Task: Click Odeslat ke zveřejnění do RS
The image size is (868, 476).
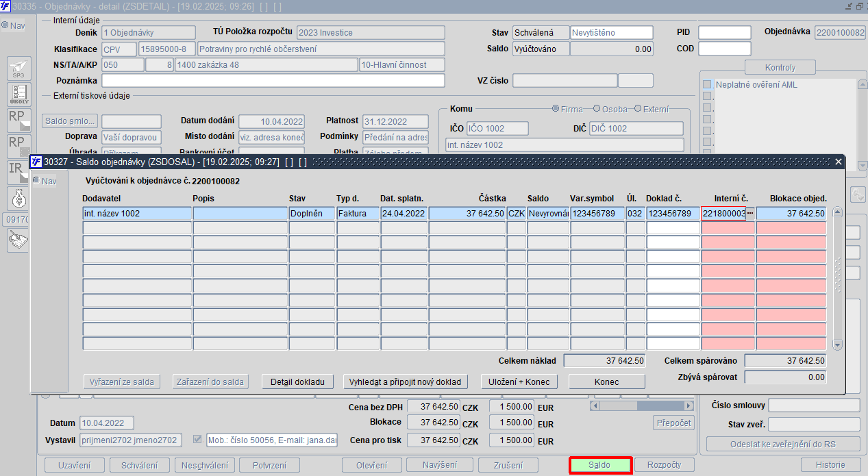Action: coord(783,444)
